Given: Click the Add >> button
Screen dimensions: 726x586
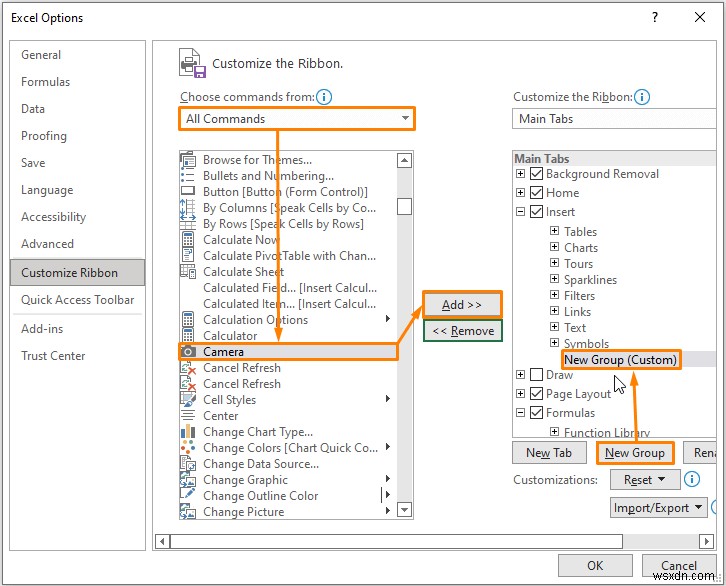Looking at the screenshot, I should tap(462, 305).
